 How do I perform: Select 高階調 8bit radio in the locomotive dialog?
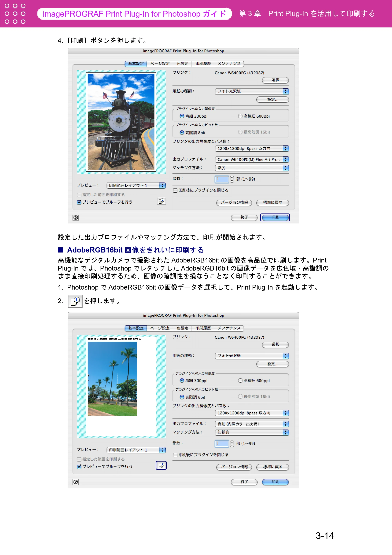[x=182, y=133]
